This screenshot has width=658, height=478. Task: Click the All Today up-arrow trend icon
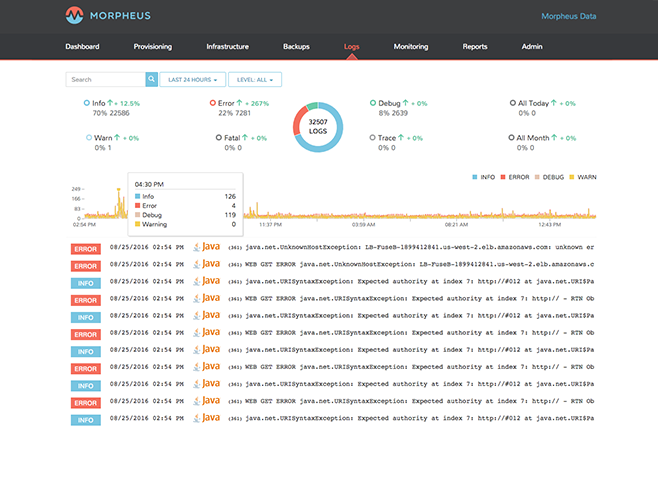pos(554,103)
